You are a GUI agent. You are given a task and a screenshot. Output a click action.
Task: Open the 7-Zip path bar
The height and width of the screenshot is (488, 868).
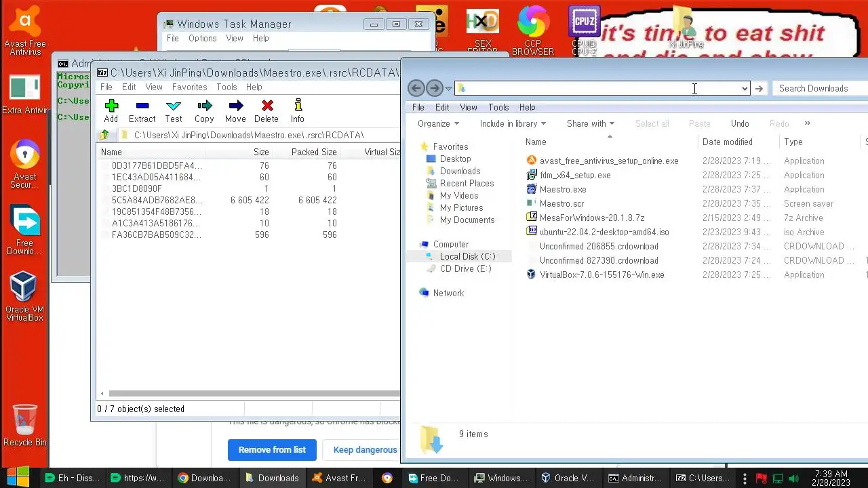[258, 135]
